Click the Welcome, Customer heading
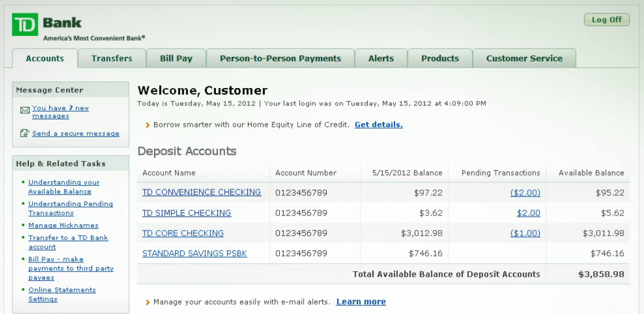 [x=203, y=90]
